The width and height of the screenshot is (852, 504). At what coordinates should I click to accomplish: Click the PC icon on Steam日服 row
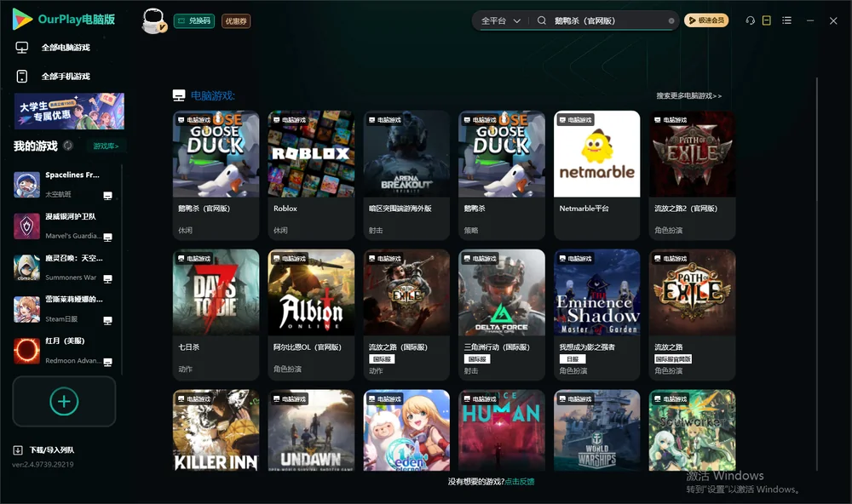click(107, 320)
